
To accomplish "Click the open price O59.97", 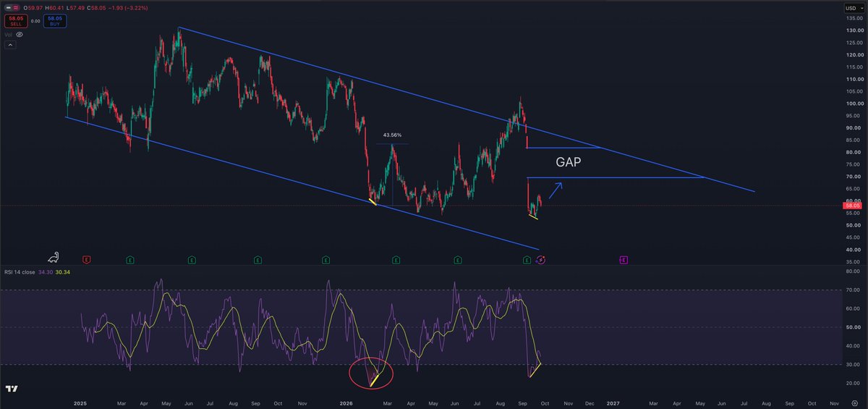I will [x=33, y=8].
